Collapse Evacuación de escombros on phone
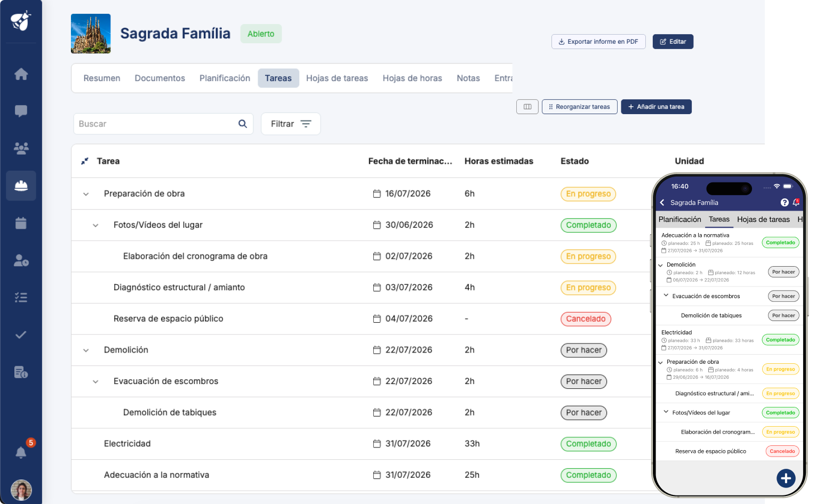 coord(666,295)
